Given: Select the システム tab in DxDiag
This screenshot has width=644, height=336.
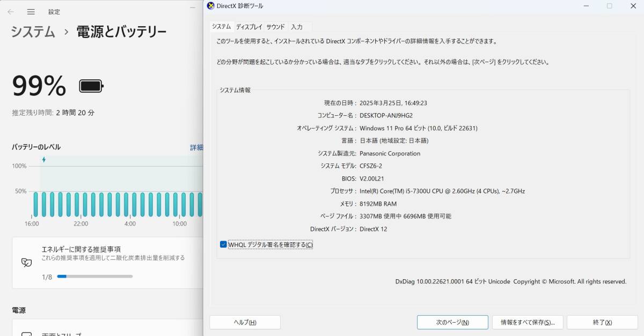Looking at the screenshot, I should (x=222, y=26).
